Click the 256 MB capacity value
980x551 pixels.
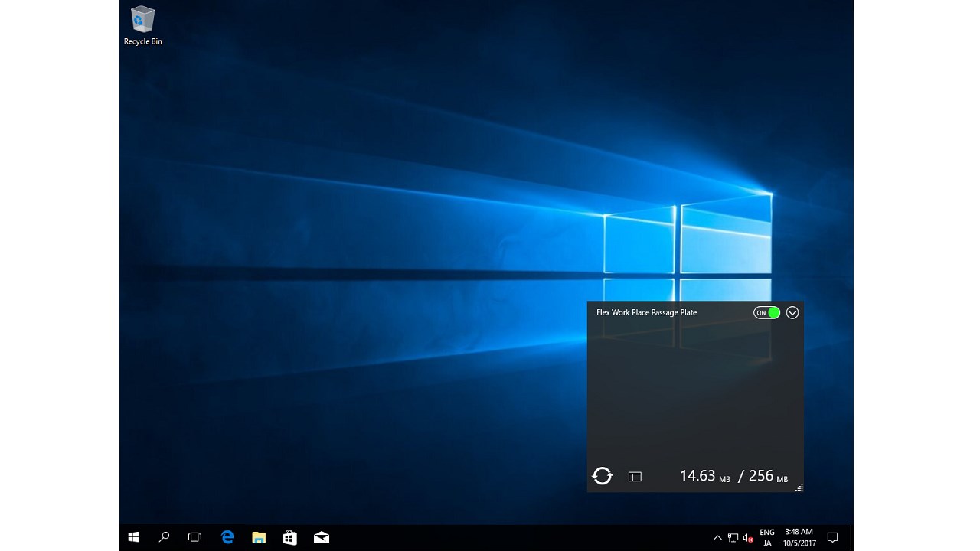(768, 476)
